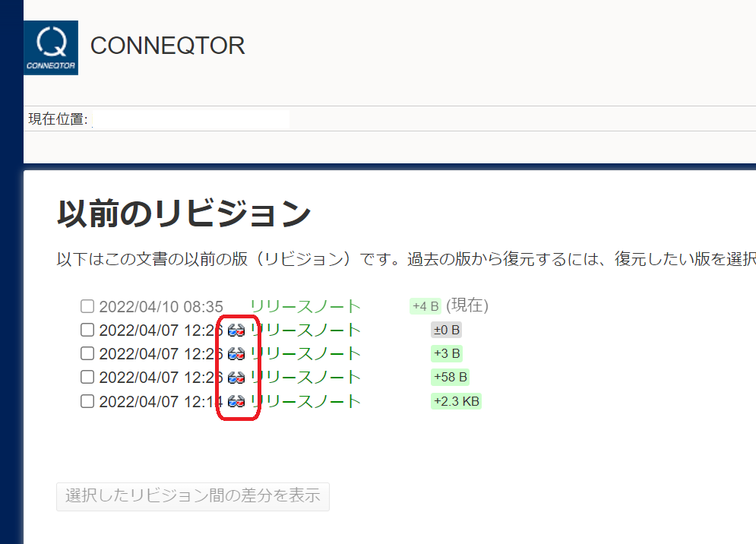Screen dimensions: 756x544
Task: Open リリースノート link in +58 B row
Action: click(x=305, y=378)
